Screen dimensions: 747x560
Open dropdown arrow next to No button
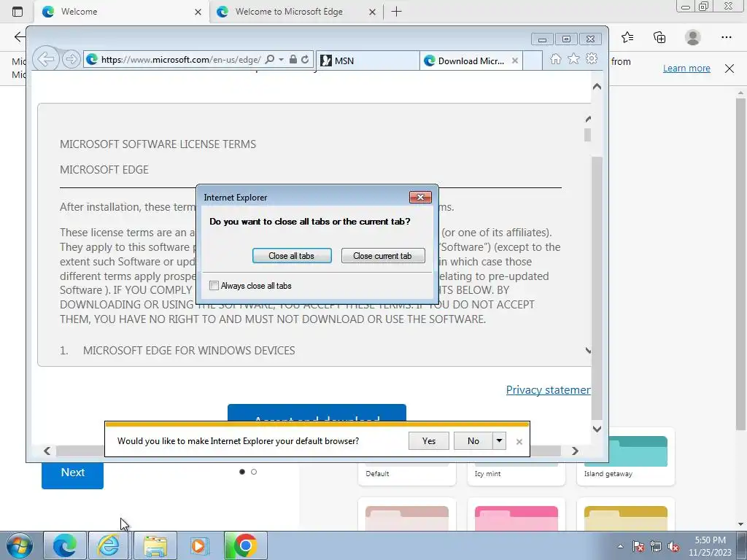click(x=499, y=441)
